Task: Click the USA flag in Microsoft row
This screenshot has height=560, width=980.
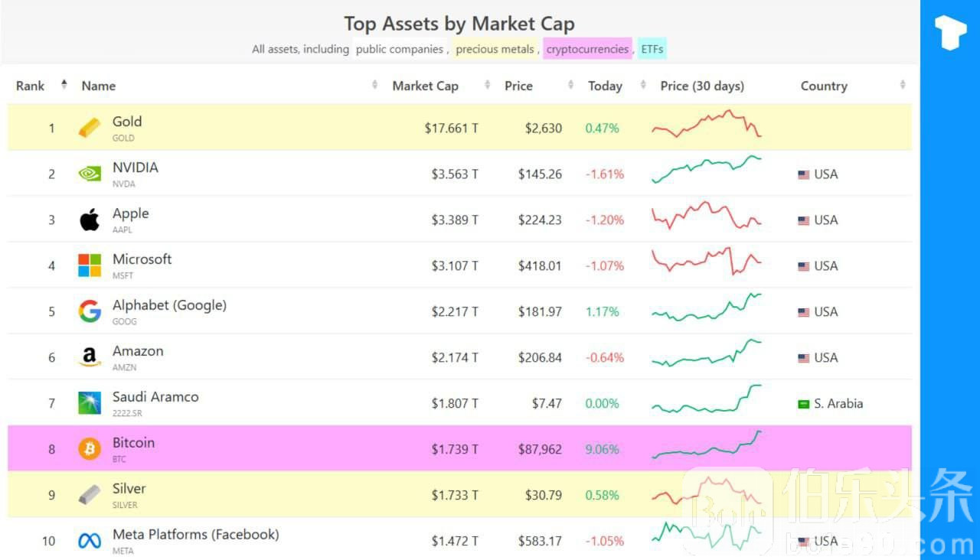Action: [x=803, y=266]
